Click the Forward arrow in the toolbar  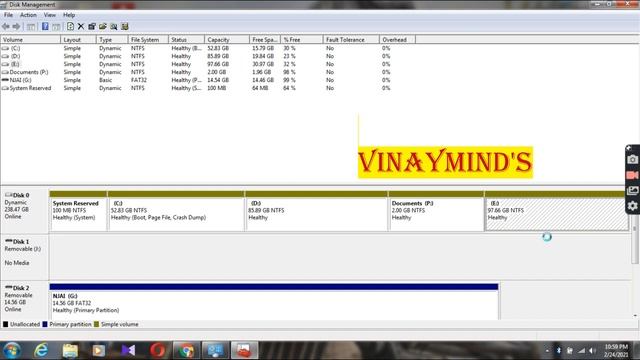(16, 27)
